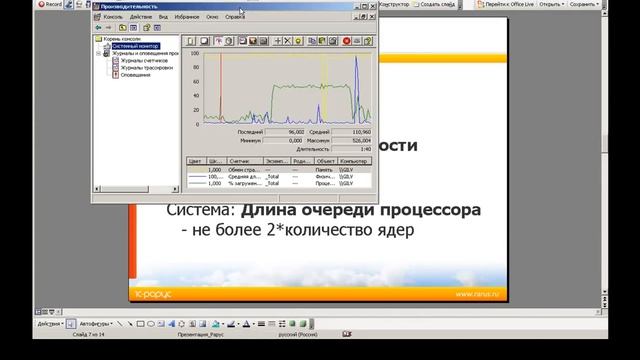Screen dimensions: 640x360
Task: Open the Открыть dropdown in PowerPoint
Action: (551, 4)
